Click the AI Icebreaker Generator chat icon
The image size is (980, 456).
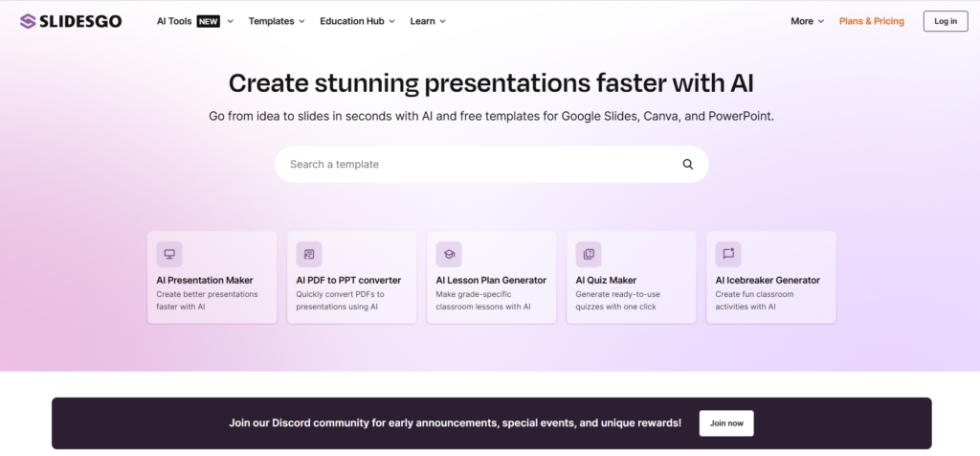pyautogui.click(x=728, y=254)
